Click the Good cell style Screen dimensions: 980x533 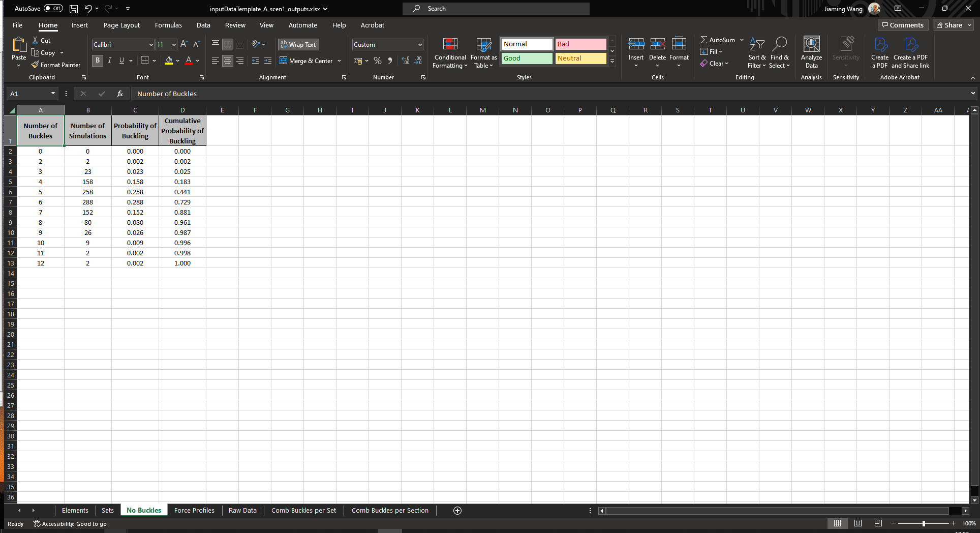[x=526, y=58]
